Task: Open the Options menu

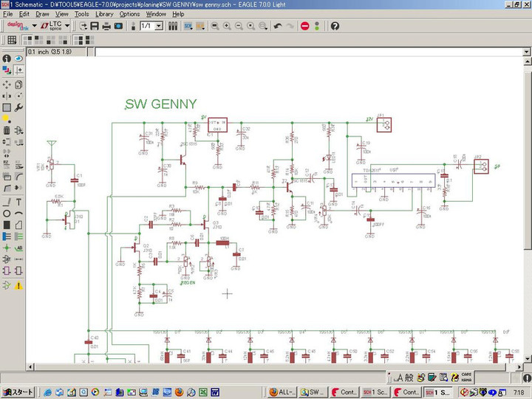Action: (129, 14)
